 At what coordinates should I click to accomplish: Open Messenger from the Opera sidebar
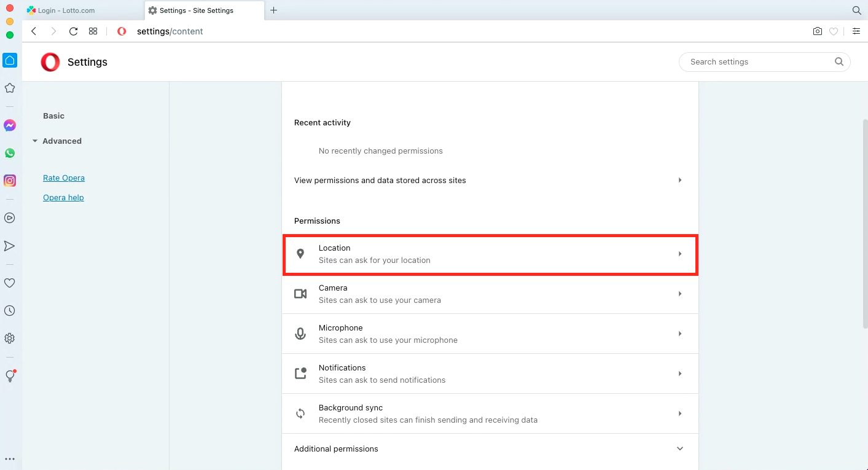tap(10, 125)
